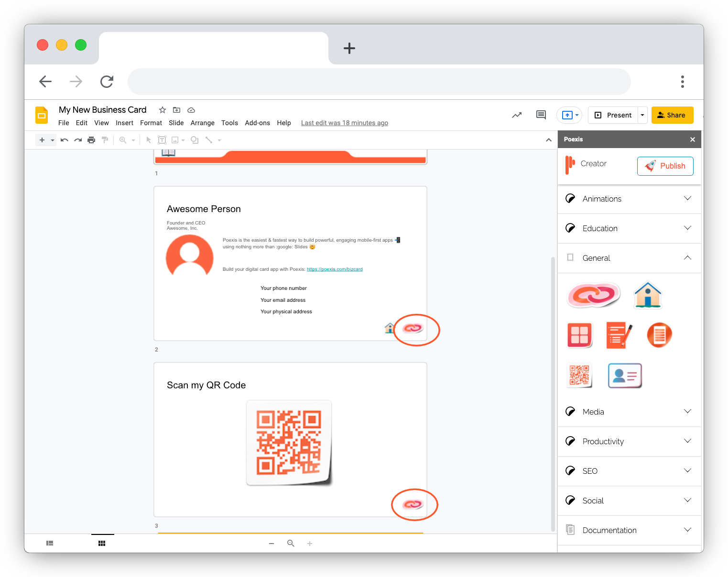Open the Edit menu

coord(82,123)
